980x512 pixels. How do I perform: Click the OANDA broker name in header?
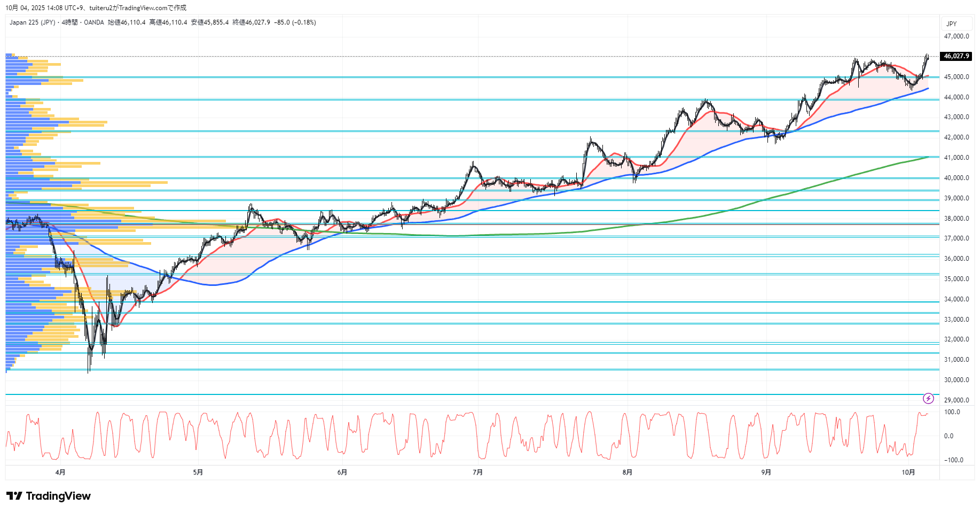(94, 22)
